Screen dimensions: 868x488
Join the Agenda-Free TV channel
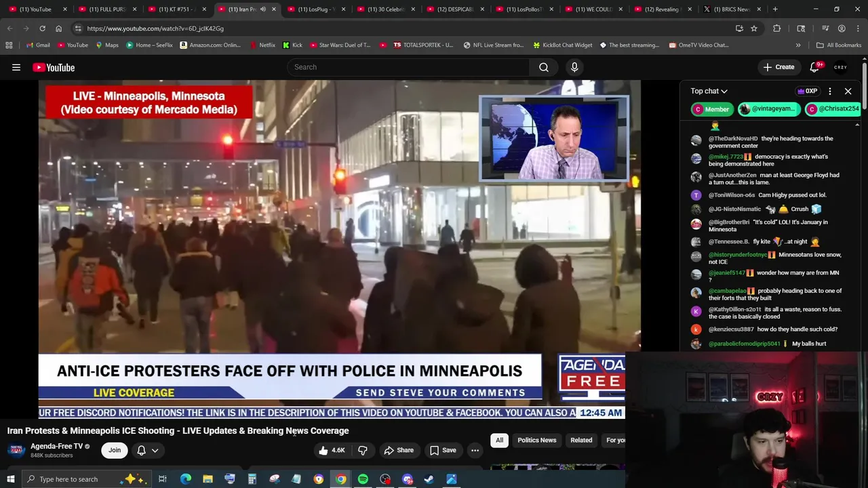(115, 450)
